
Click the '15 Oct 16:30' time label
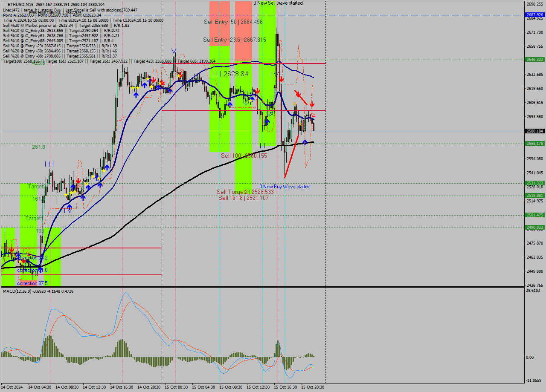[x=285, y=387]
